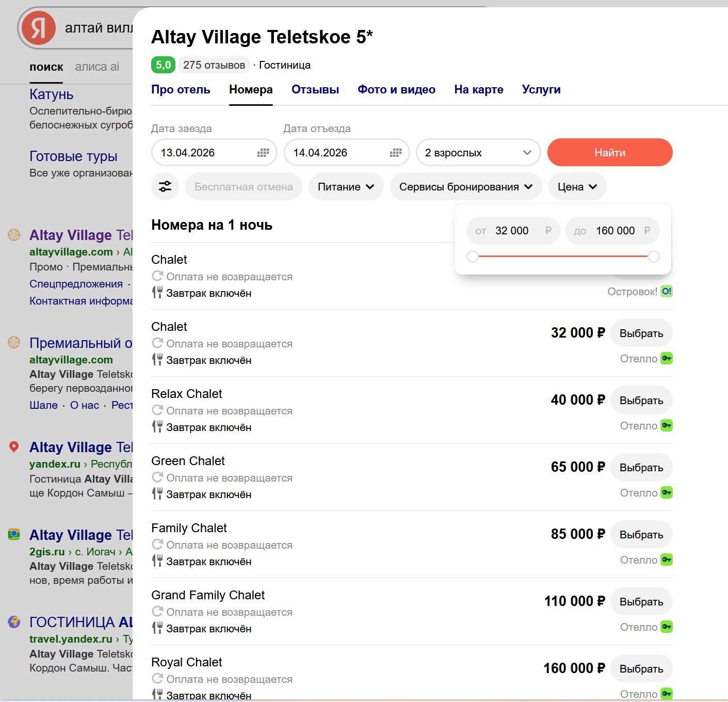
Task: Click the 2gis favicon next to result
Action: click(x=14, y=534)
